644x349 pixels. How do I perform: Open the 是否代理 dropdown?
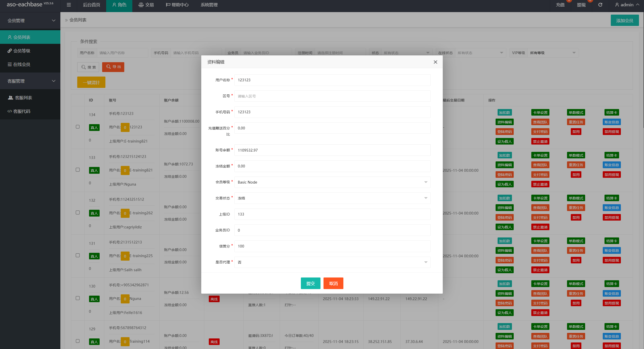pyautogui.click(x=332, y=262)
